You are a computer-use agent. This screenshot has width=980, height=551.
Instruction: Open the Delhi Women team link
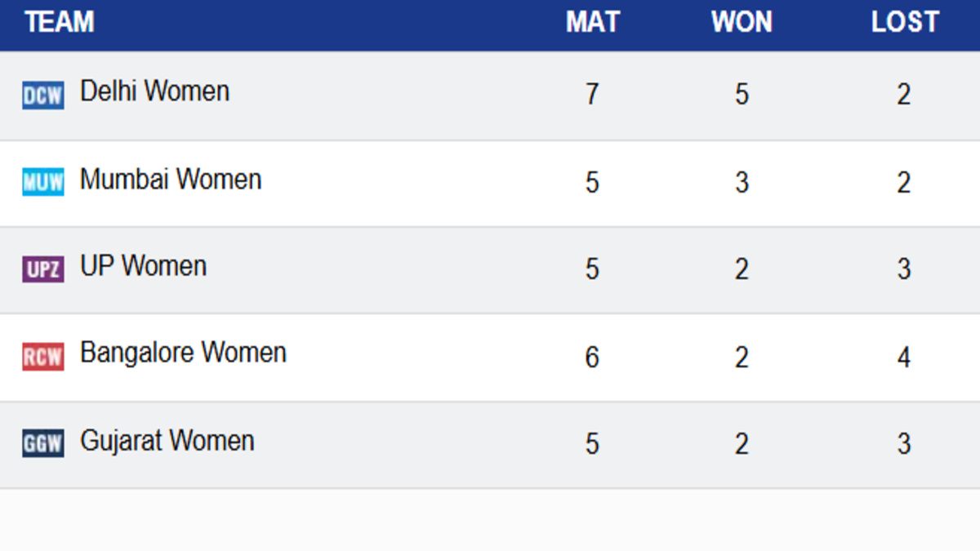[154, 91]
